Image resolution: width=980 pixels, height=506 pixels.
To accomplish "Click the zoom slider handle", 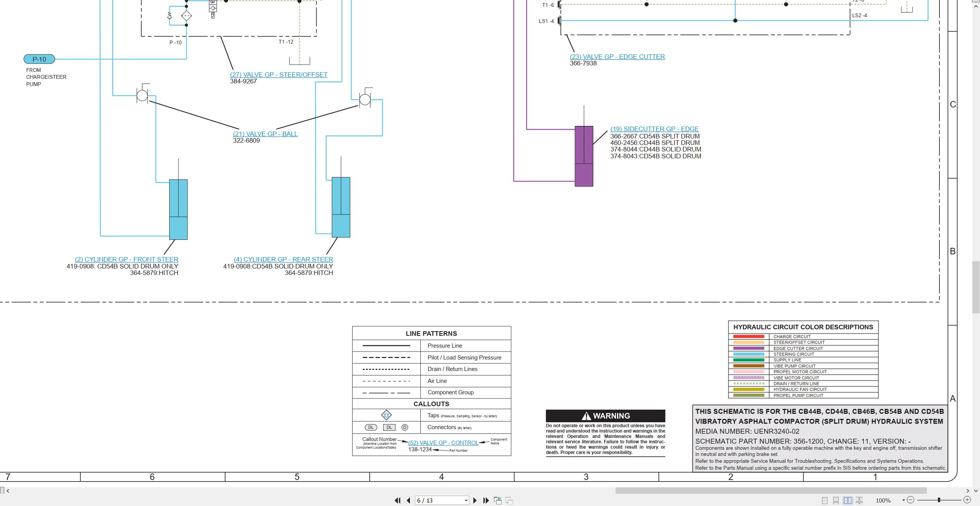I will 939,500.
